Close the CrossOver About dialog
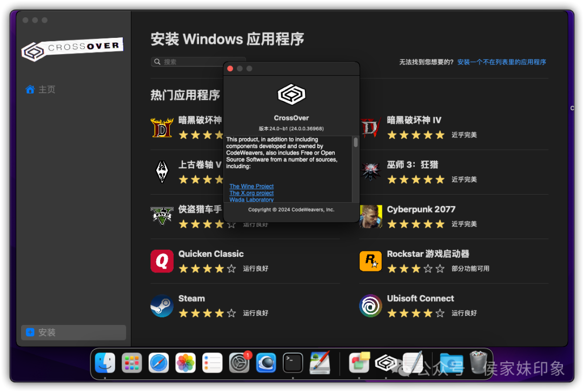 click(230, 69)
